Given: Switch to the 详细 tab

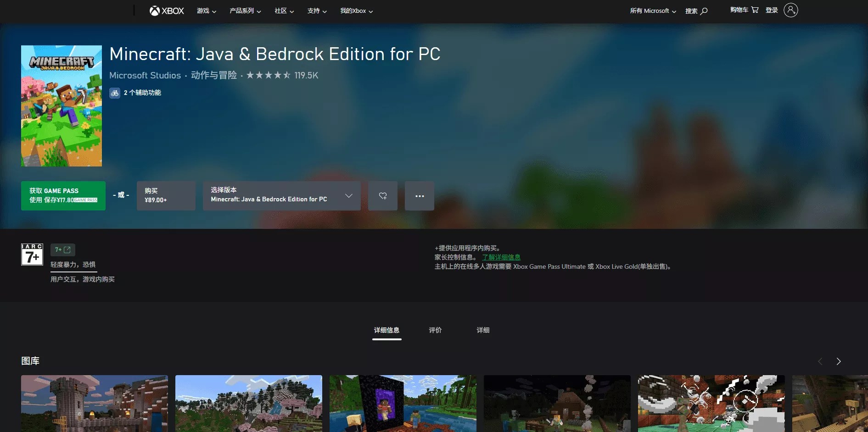Looking at the screenshot, I should [x=483, y=330].
